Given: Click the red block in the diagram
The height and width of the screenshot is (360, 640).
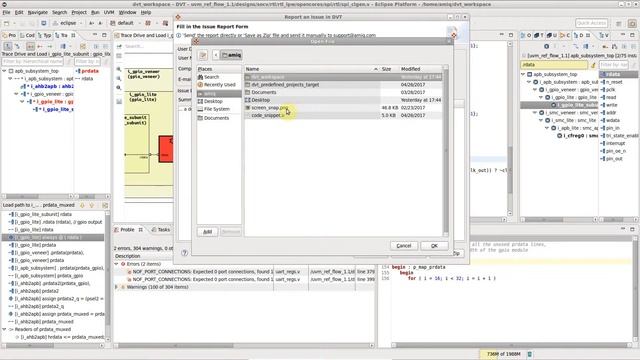Looking at the screenshot, I should (166, 149).
